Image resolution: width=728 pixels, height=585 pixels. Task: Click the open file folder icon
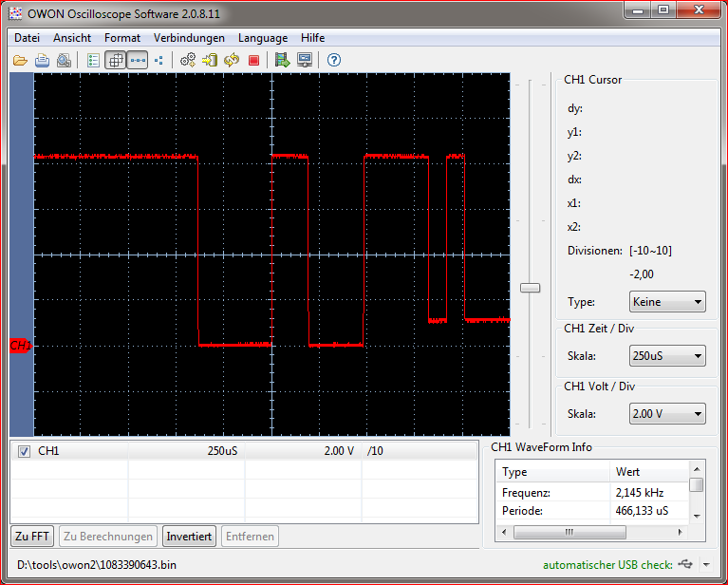pyautogui.click(x=20, y=61)
